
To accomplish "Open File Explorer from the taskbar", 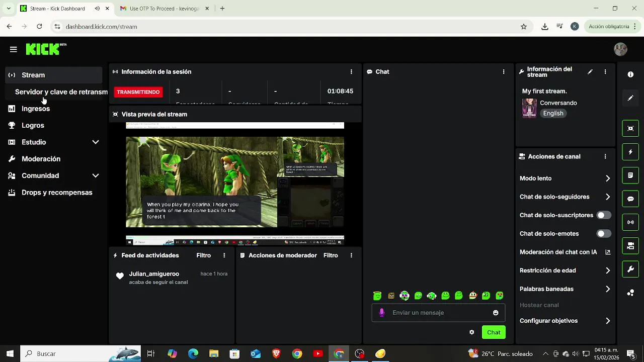I will pyautogui.click(x=214, y=354).
